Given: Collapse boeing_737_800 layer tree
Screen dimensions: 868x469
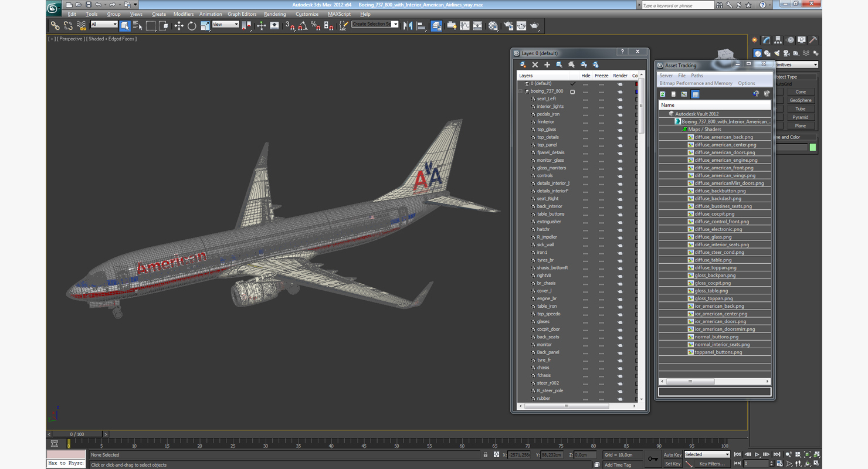Looking at the screenshot, I should click(520, 91).
